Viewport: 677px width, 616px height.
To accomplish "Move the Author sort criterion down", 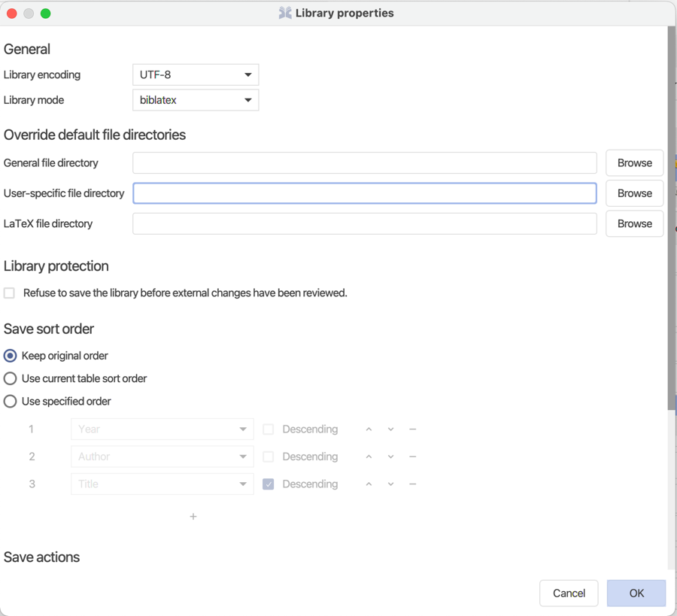I will pos(390,457).
